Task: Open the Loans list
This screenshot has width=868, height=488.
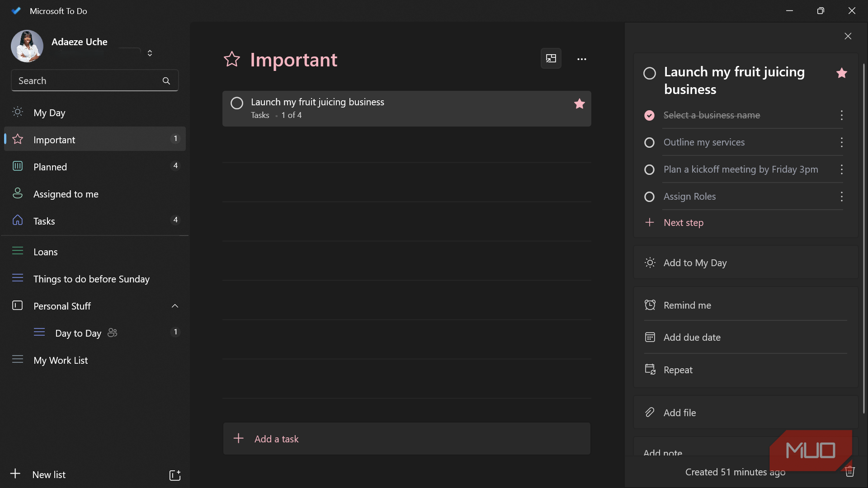Action: (x=95, y=252)
